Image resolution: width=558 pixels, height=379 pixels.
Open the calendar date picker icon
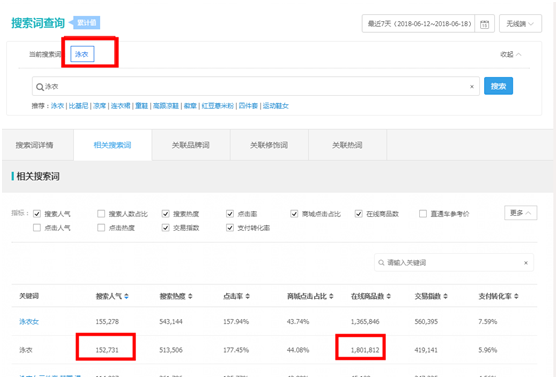(484, 24)
